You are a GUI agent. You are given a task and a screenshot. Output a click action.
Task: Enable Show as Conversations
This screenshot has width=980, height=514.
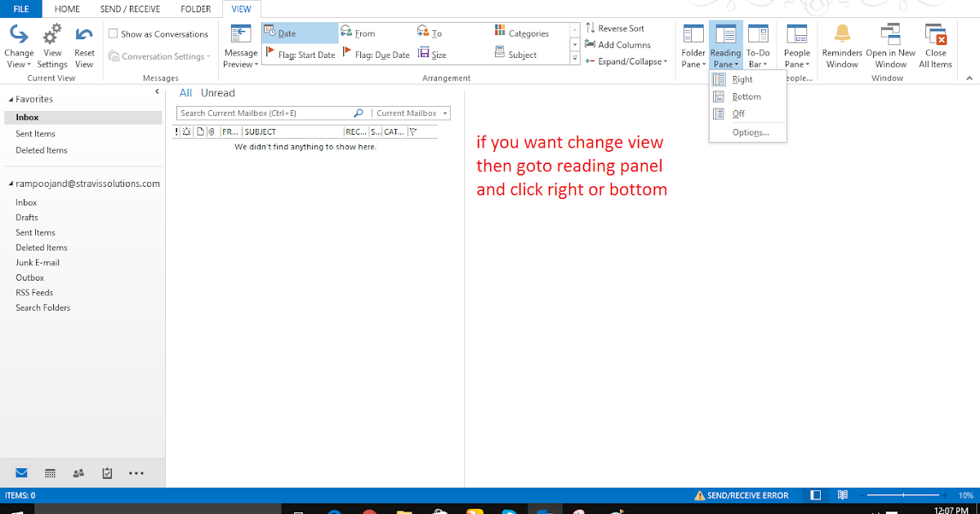tap(112, 33)
